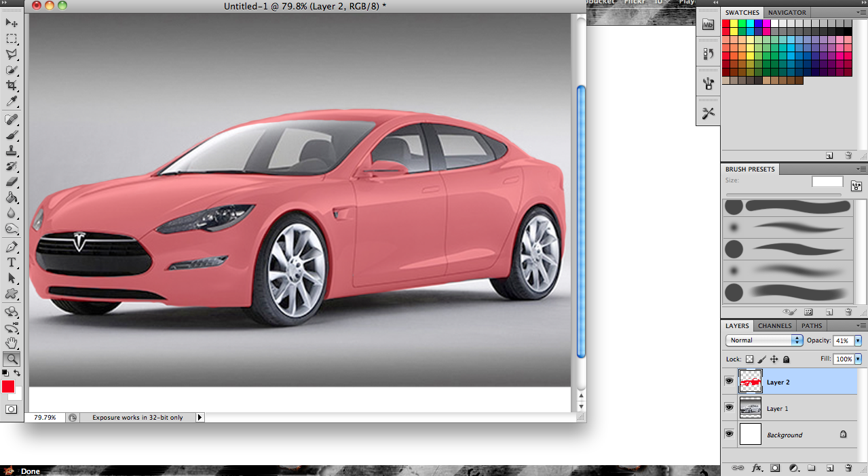Delete layer with Layers panel trash icon
868x476 pixels.
click(848, 468)
